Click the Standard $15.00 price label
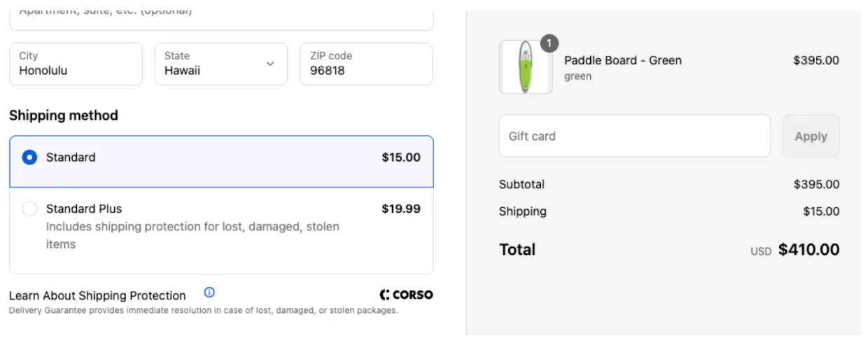Image resolution: width=868 pixels, height=343 pixels. pyautogui.click(x=400, y=157)
